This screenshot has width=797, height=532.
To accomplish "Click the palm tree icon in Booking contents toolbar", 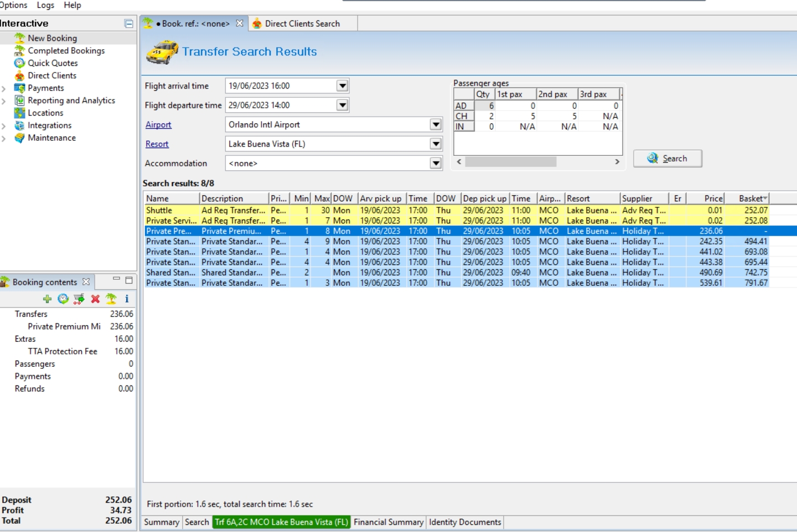I will [111, 299].
